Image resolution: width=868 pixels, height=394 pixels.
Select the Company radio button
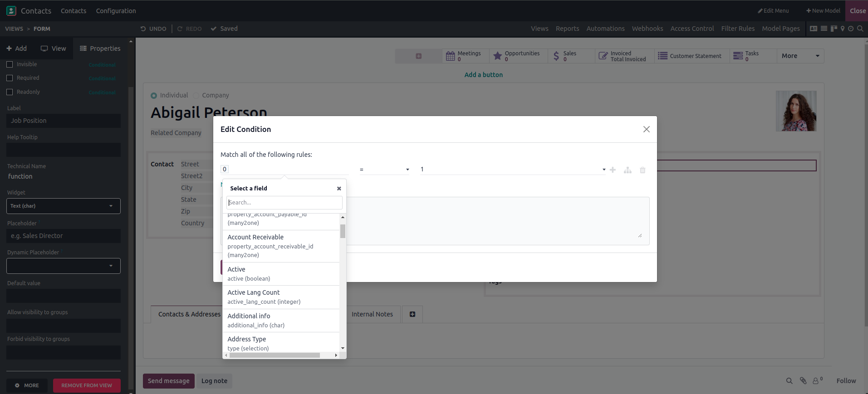196,96
